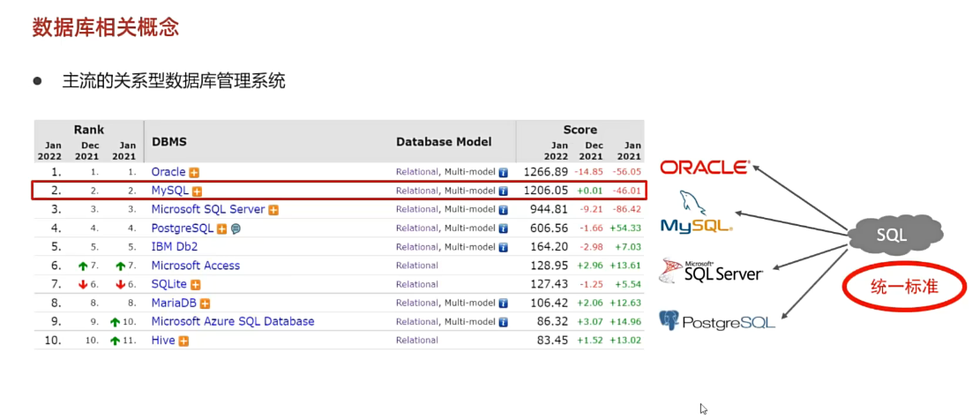Click the blue info icon in Oracle row
Screen dimensions: 980x420
point(504,173)
